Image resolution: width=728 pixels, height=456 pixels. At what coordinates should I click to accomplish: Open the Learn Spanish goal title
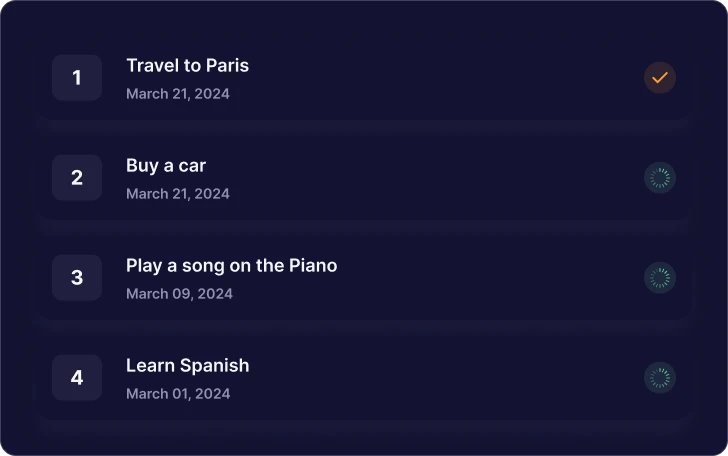tap(188, 365)
